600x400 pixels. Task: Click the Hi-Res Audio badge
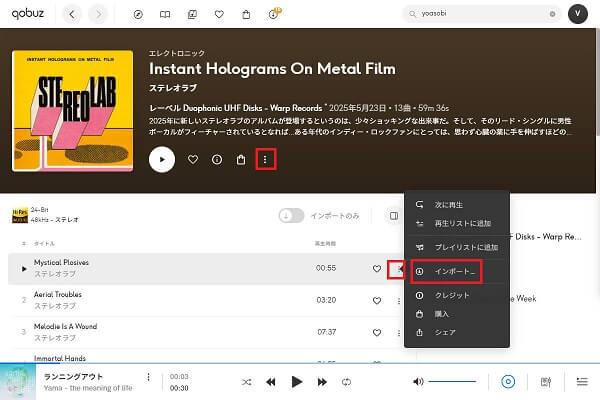tap(20, 216)
